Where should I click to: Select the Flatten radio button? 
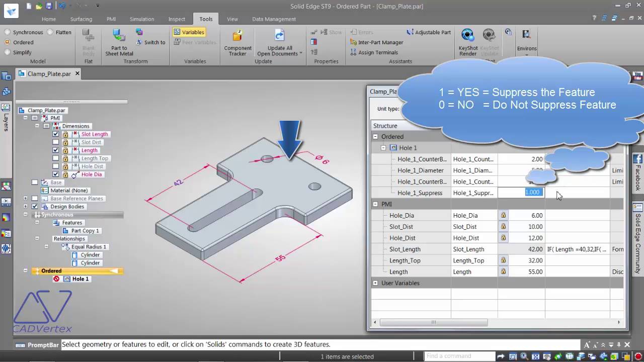click(x=50, y=32)
